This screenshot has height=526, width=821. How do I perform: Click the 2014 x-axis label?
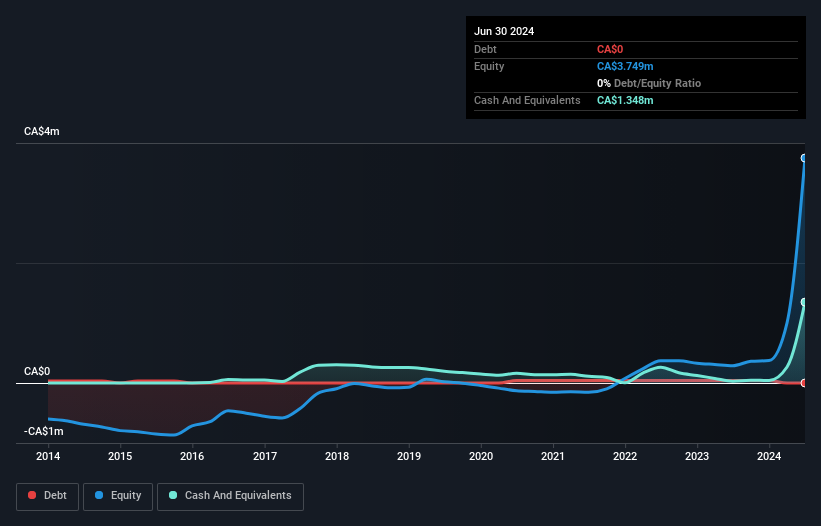[x=48, y=456]
